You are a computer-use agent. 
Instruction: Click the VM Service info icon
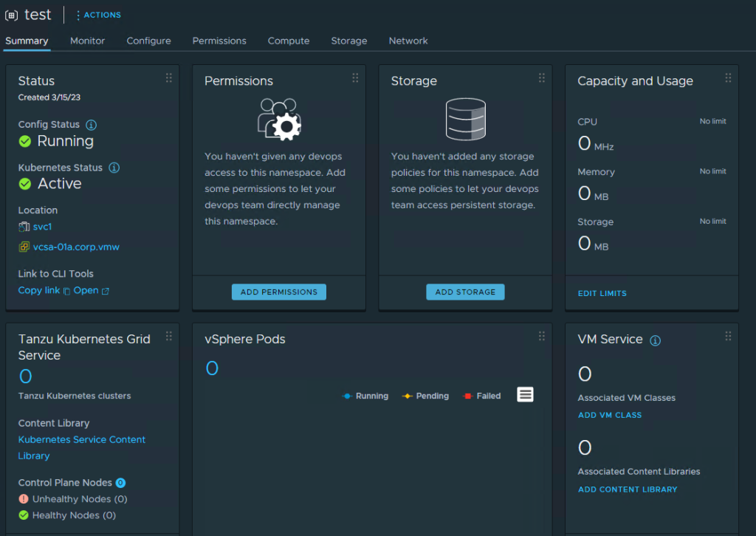pyautogui.click(x=656, y=340)
